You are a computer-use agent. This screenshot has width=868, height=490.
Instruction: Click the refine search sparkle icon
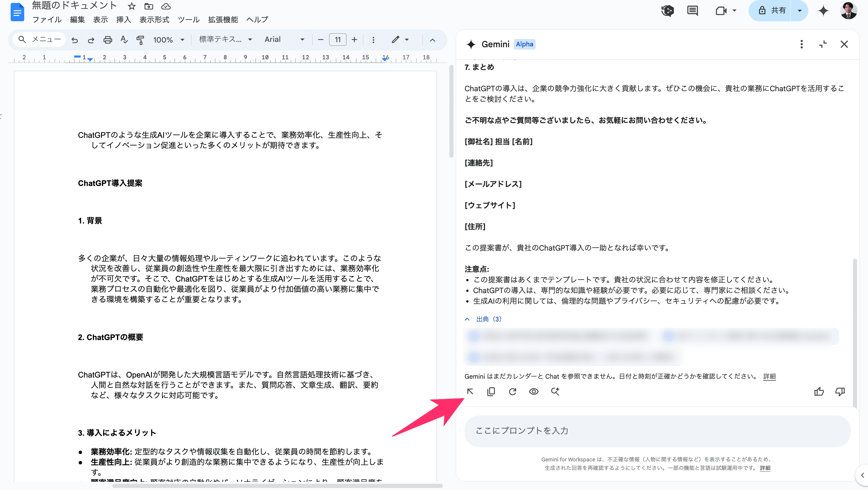(x=555, y=391)
